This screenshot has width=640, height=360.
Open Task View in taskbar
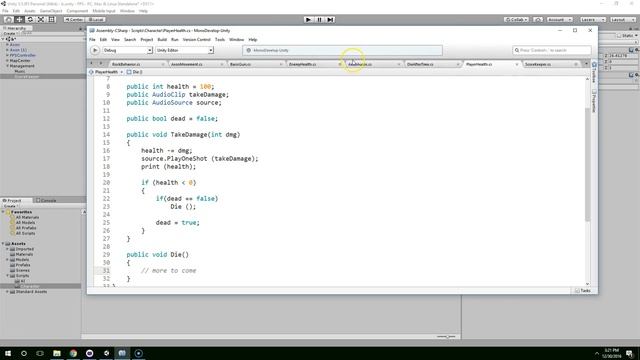coord(40,353)
